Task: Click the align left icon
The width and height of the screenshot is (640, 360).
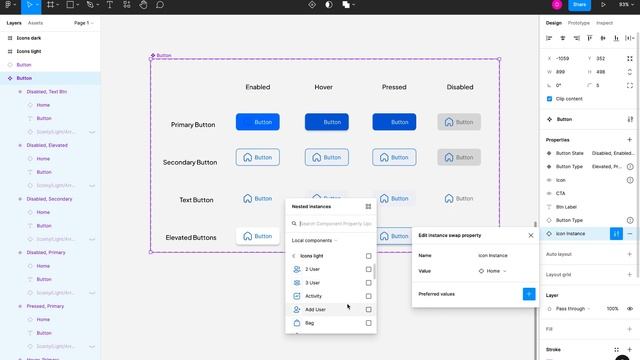Action: [549, 38]
